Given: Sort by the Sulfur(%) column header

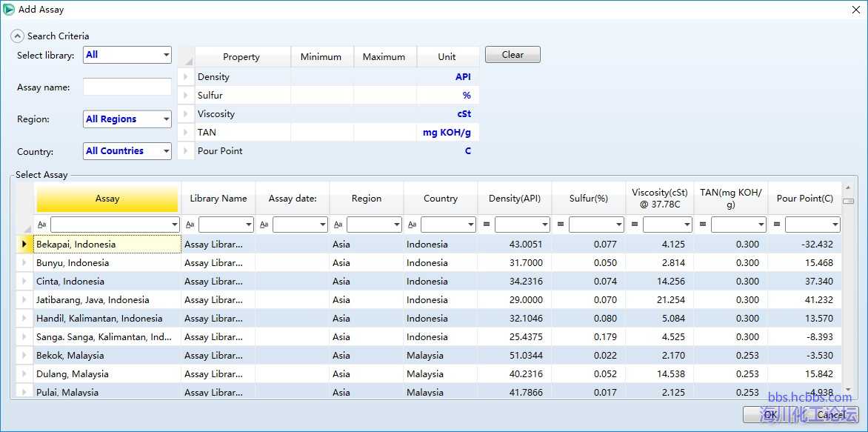Looking at the screenshot, I should point(589,199).
